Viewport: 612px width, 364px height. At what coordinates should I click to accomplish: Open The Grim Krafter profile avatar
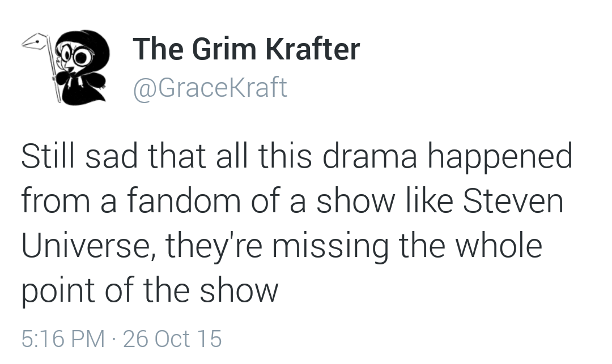coord(65,67)
